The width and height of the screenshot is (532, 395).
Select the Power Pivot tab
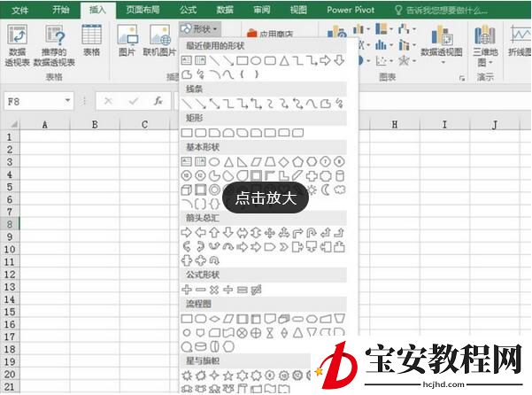click(x=351, y=10)
